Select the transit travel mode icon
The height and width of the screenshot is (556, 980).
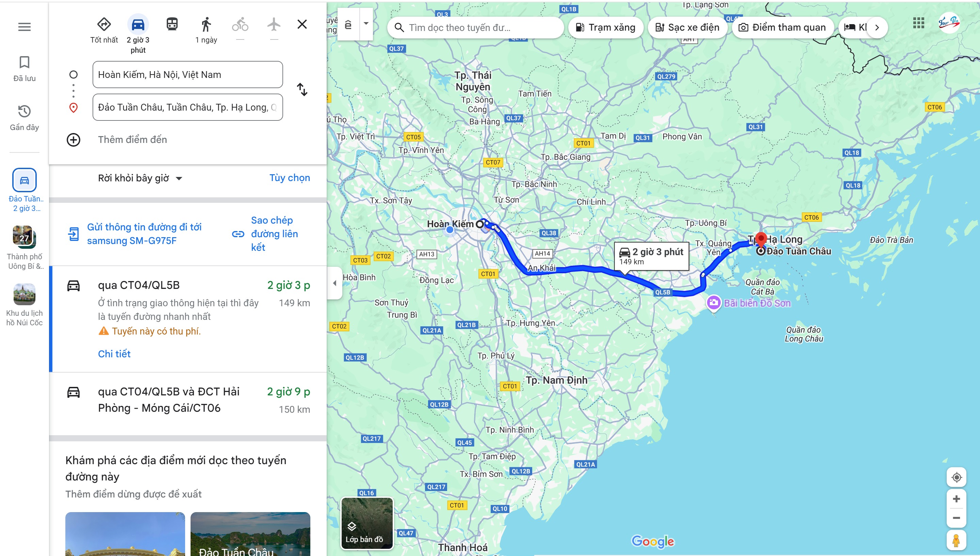172,24
